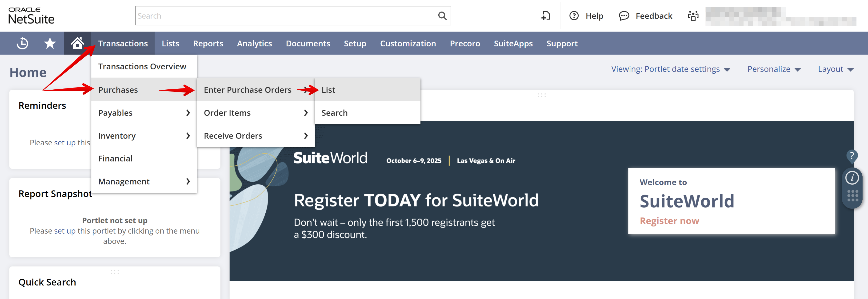Click set up link in Report Snapshot
Screen dimensions: 868x299
(x=65, y=231)
